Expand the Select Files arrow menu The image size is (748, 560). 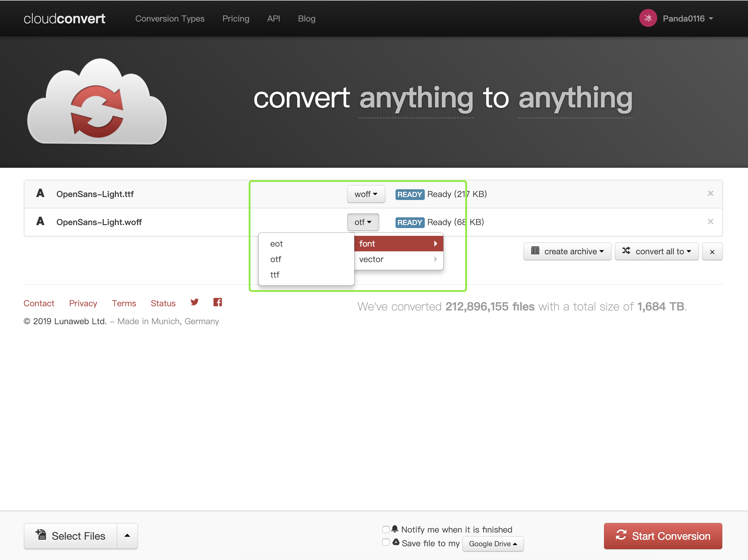click(x=127, y=536)
